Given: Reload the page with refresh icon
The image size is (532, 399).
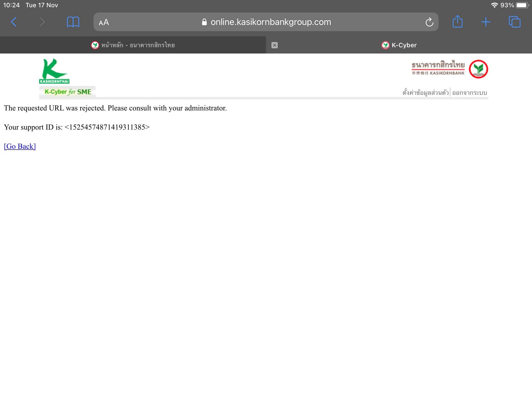Looking at the screenshot, I should (429, 22).
